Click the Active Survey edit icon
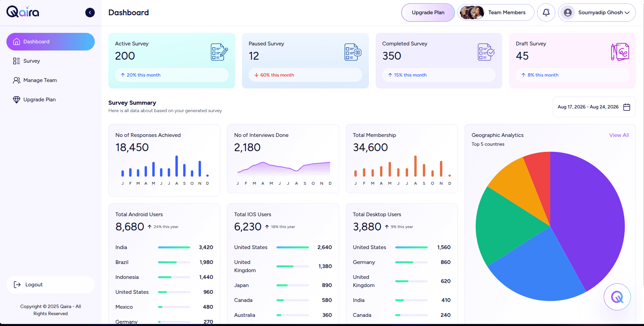This screenshot has height=326, width=644. point(219,52)
